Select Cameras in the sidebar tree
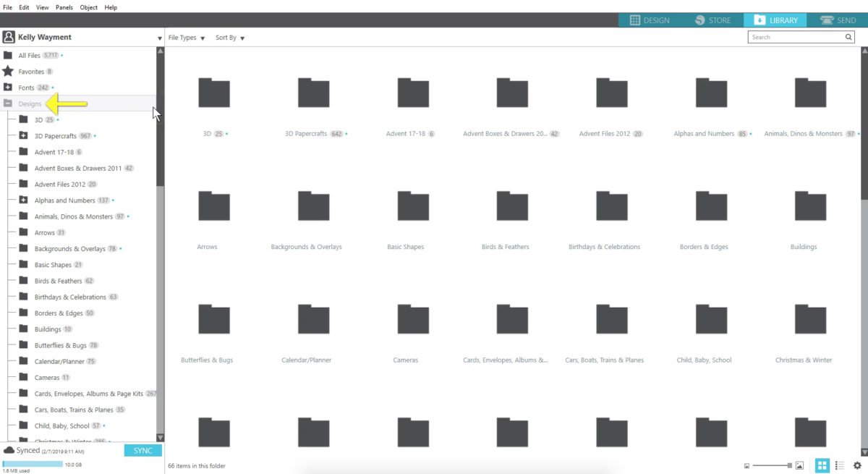 coord(46,378)
